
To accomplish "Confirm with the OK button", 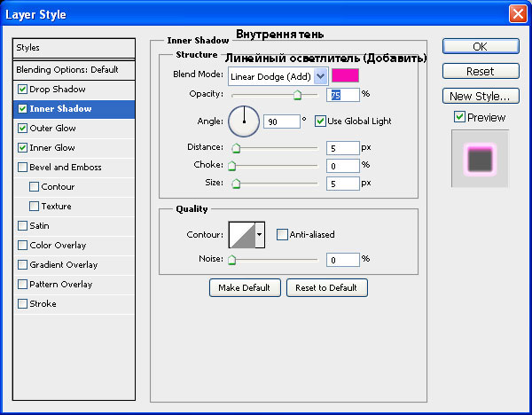I will 481,46.
